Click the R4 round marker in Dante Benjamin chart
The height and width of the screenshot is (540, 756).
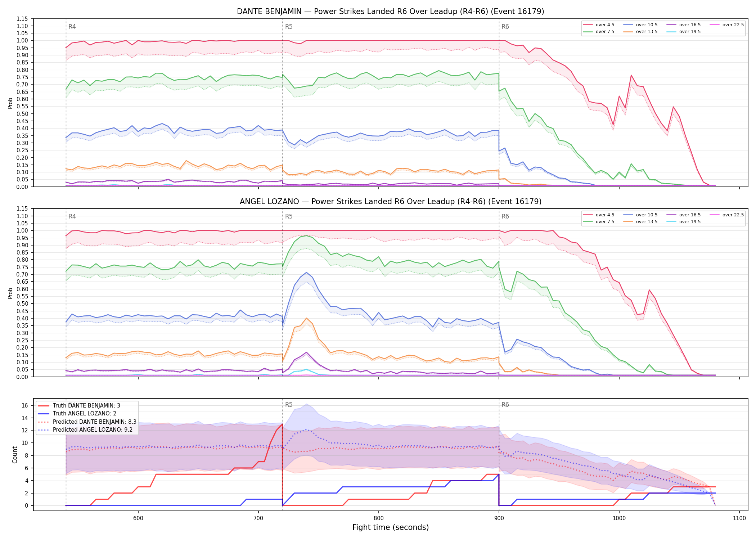pos(72,27)
